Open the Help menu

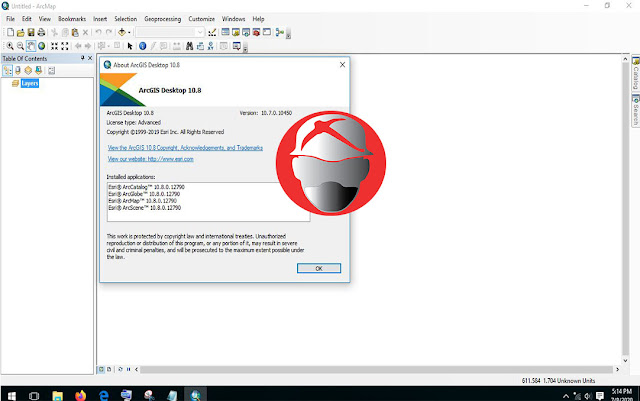tap(258, 19)
